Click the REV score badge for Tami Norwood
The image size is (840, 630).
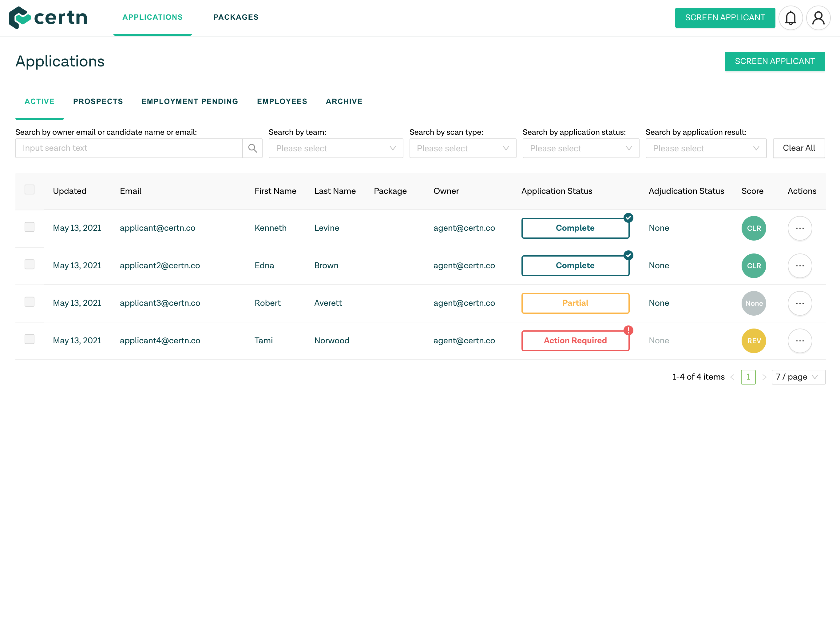(754, 341)
